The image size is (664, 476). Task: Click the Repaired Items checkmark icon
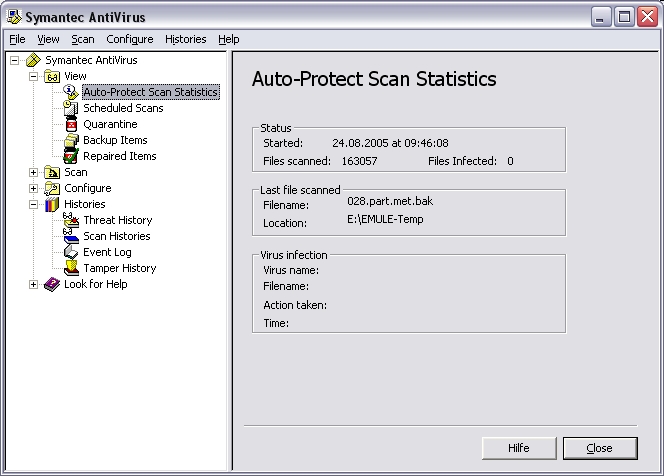[71, 156]
